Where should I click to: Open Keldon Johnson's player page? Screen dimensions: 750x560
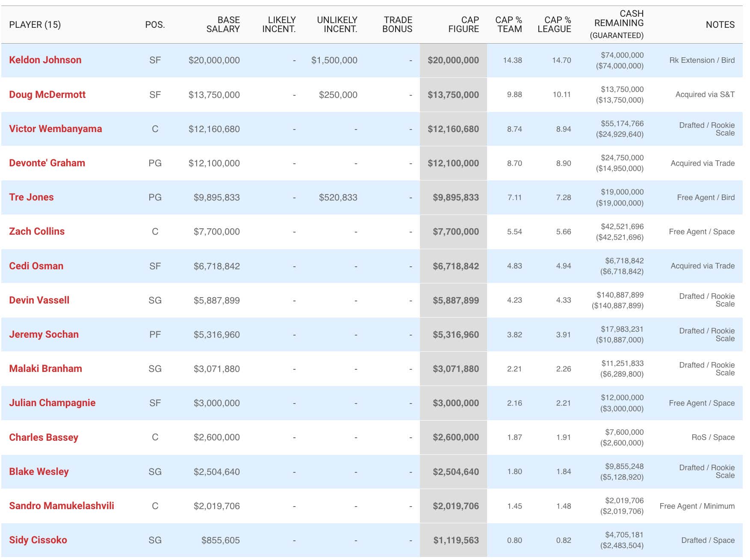[x=45, y=60]
